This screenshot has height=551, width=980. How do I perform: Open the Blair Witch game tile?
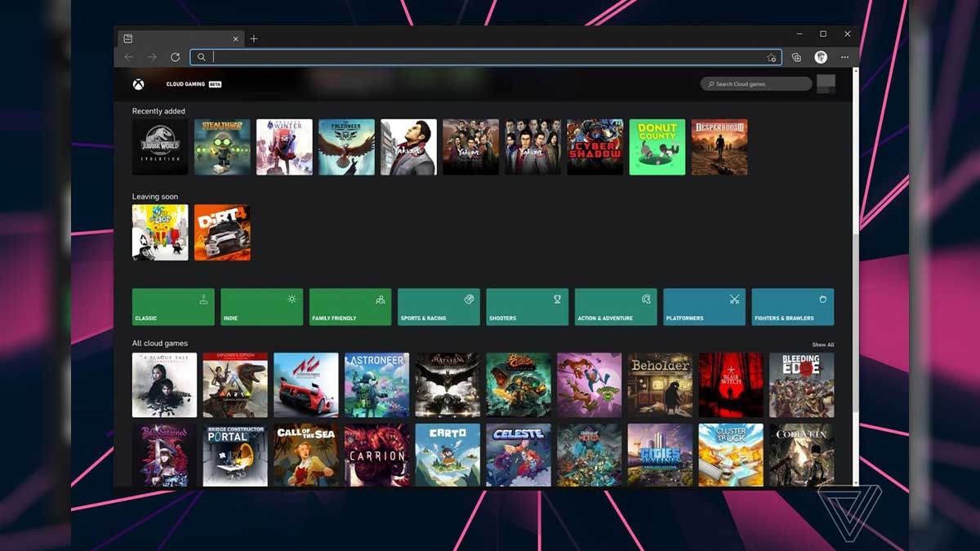click(731, 385)
